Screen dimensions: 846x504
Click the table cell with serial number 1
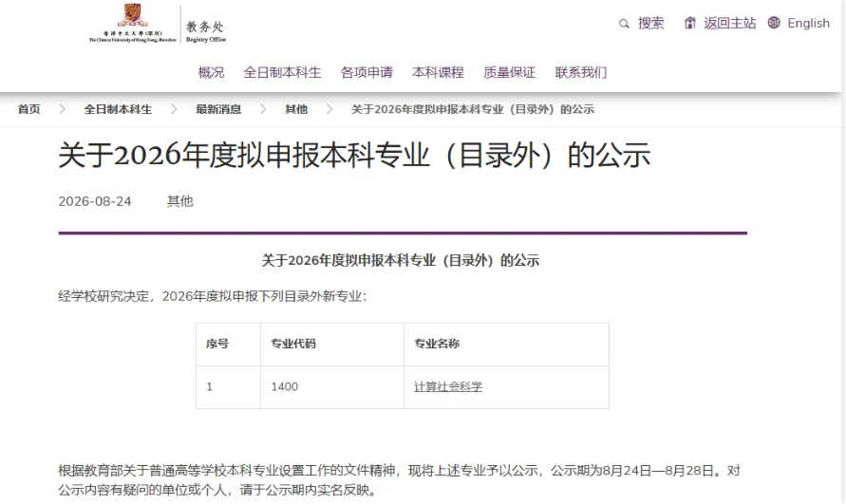tap(228, 387)
